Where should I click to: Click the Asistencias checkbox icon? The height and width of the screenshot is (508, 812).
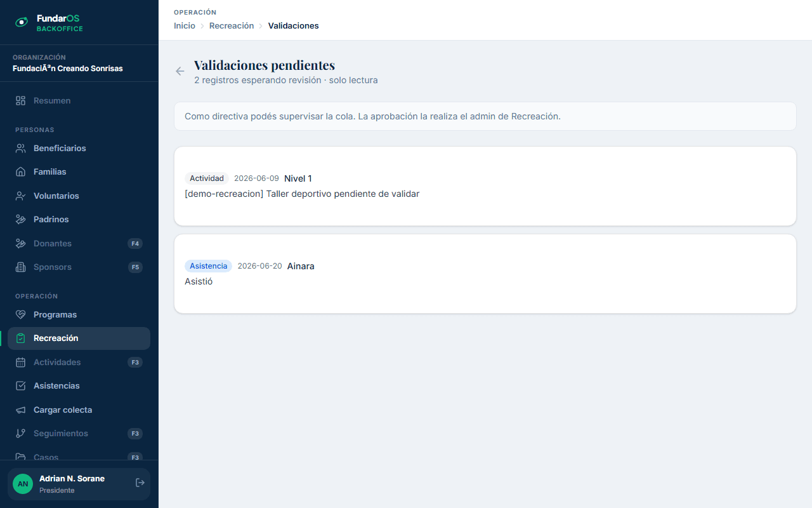(x=20, y=386)
